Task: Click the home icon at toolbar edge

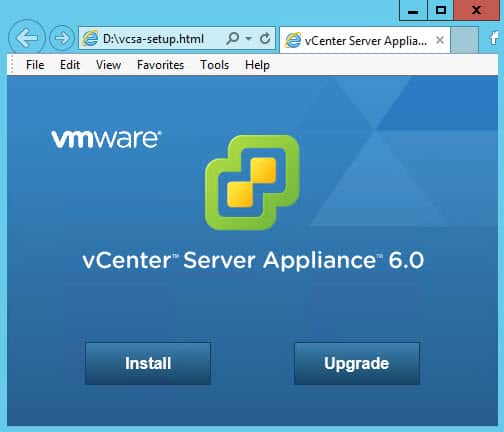Action: click(x=494, y=37)
